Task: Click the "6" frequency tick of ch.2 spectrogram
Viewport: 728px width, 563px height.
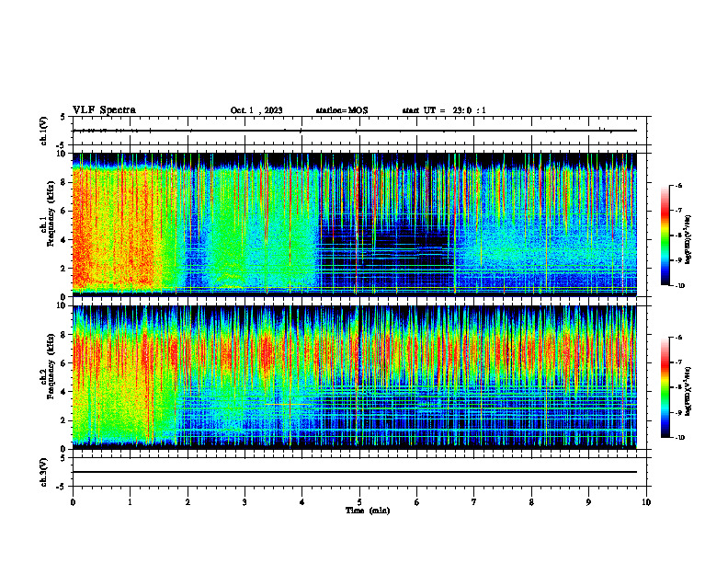Action: [x=63, y=363]
